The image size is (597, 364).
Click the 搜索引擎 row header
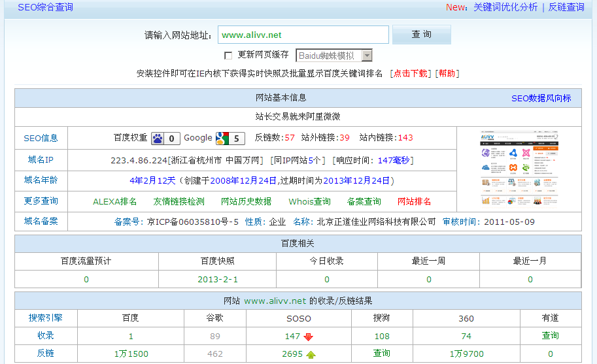click(x=46, y=318)
